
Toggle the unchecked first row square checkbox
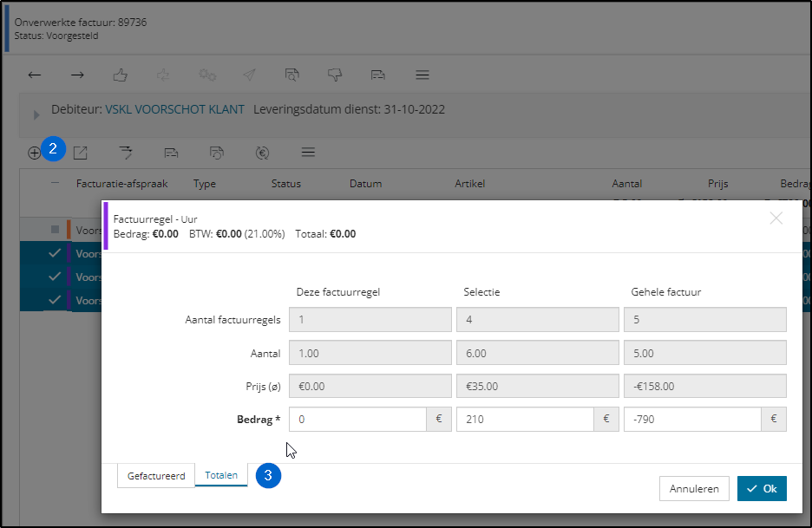tap(55, 229)
